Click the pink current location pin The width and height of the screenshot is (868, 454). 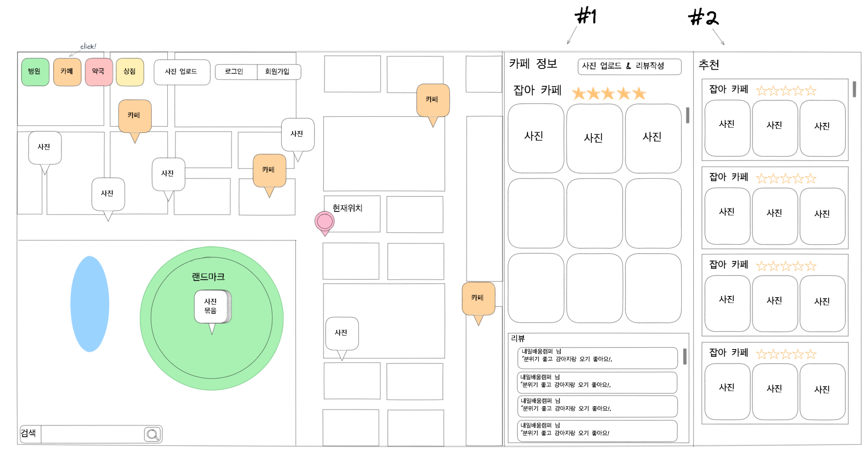[x=325, y=222]
